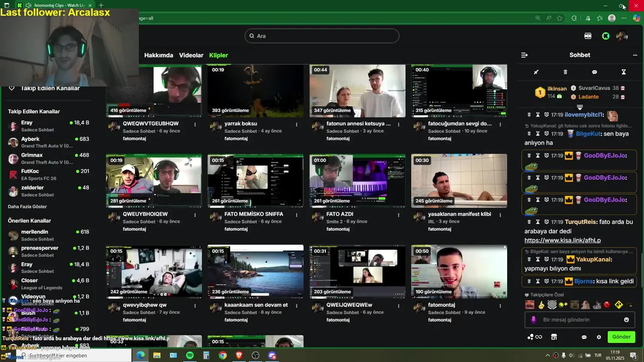Open the kisa.link/afhLp link in chat
Image resolution: width=644 pixels, height=362 pixels.
tap(562, 240)
